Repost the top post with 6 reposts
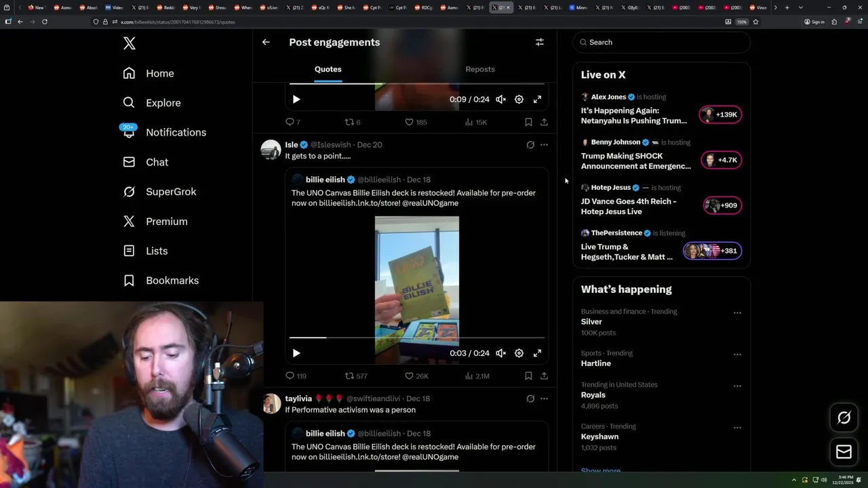Viewport: 868px width, 488px height. (x=353, y=122)
